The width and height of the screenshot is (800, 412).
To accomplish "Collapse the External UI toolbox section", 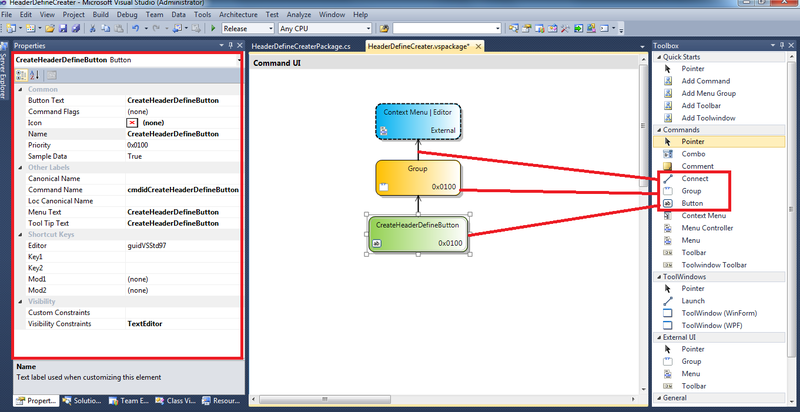I will coord(658,338).
